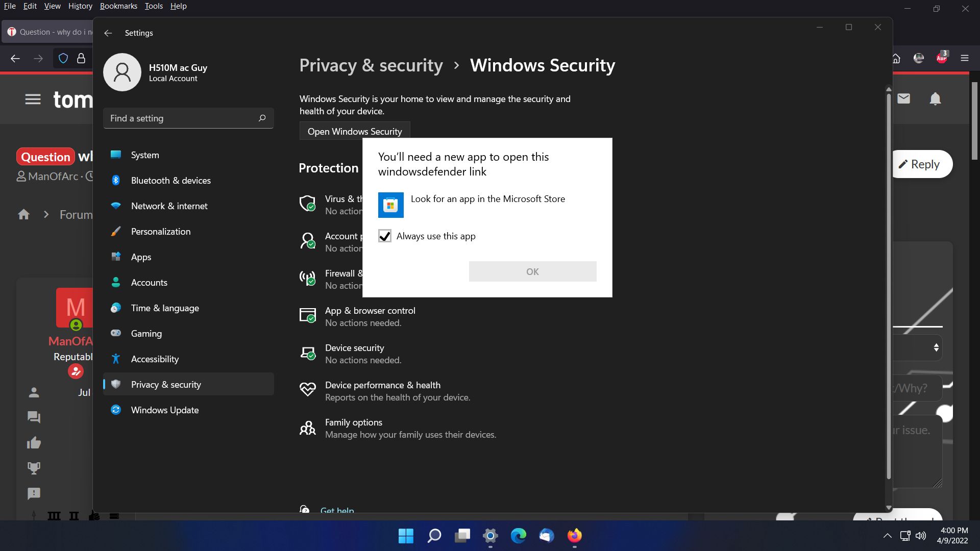Viewport: 980px width, 551px height.
Task: Open Personalization settings
Action: tap(188, 231)
